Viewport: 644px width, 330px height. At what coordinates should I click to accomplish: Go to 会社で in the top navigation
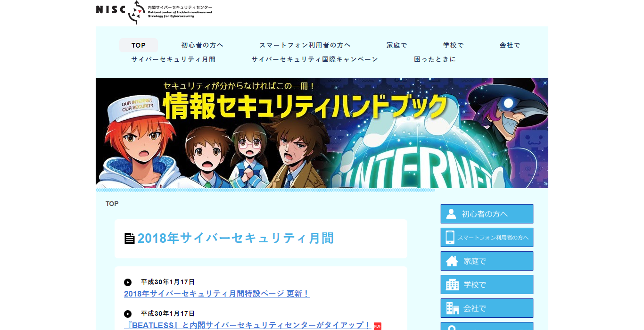tap(510, 45)
